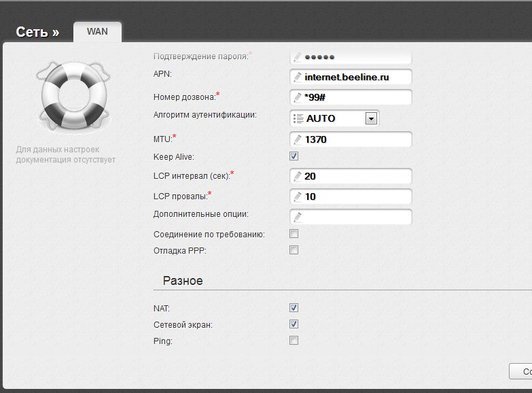Screen dimensions: 532x393
Task: Focus the empty Дополнительные опции field
Action: point(351,217)
